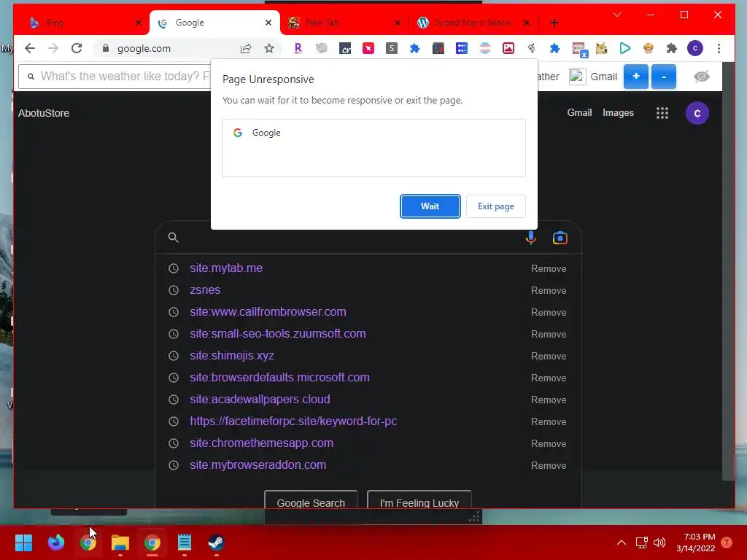Remove the zsnes suggestion
The image size is (747, 560).
[549, 290]
